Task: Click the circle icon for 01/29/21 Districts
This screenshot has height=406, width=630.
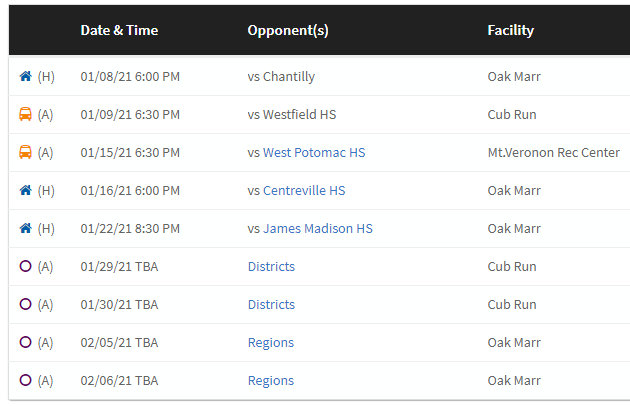Action: click(x=25, y=266)
